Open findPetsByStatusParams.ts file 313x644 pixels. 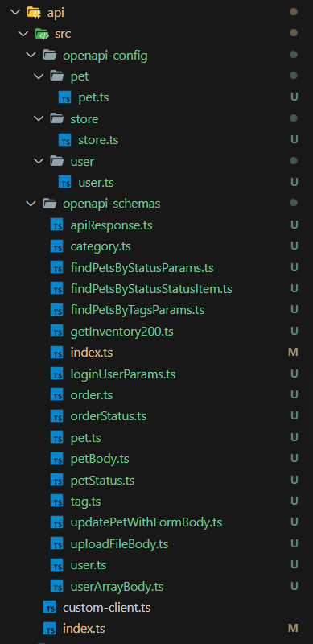(x=142, y=268)
